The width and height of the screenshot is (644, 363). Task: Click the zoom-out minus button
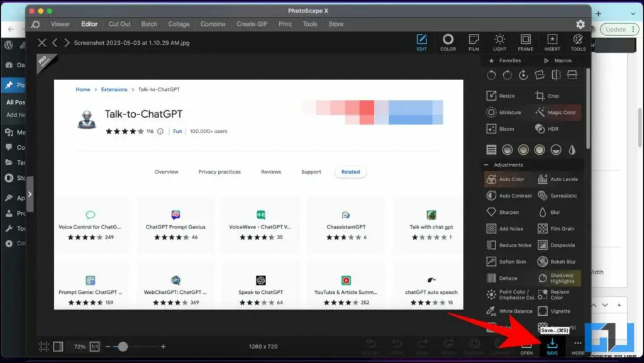[108, 347]
